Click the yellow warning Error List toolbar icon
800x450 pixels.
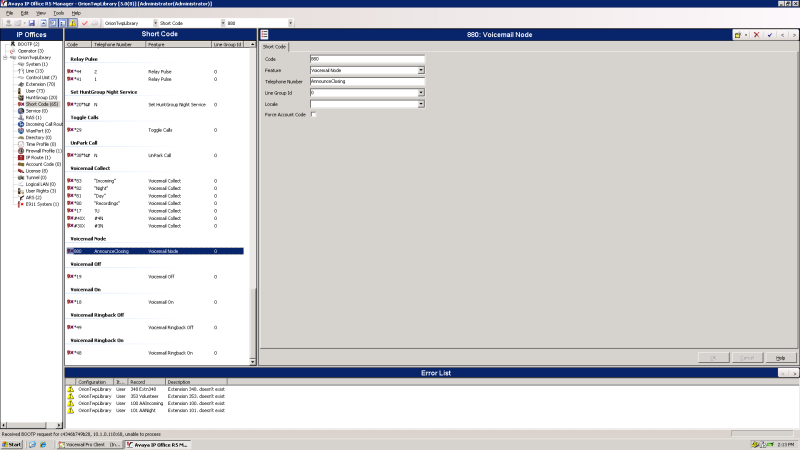(73, 23)
